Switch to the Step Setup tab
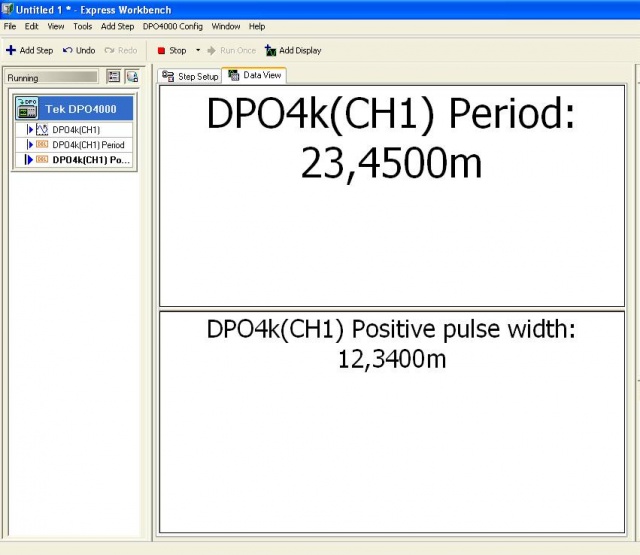This screenshot has width=640, height=555. click(190, 76)
